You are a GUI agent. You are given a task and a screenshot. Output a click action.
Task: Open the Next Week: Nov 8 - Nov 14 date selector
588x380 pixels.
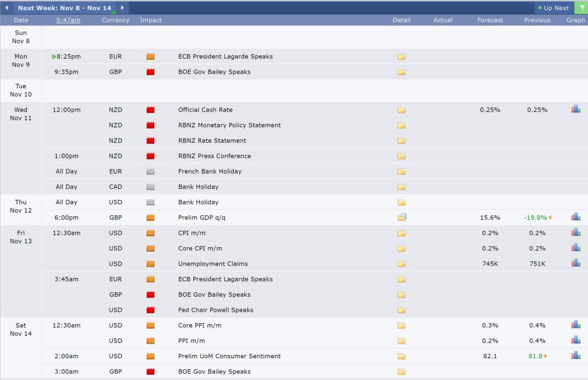[64, 8]
